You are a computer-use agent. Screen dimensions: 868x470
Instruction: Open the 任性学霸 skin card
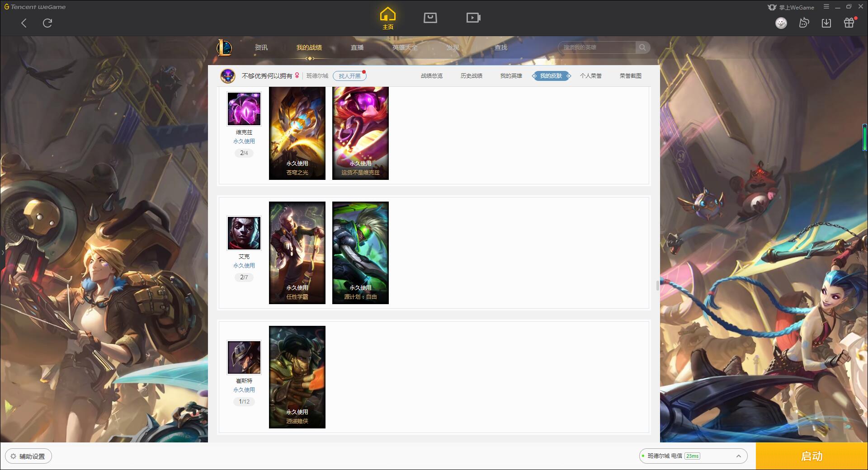pos(297,253)
